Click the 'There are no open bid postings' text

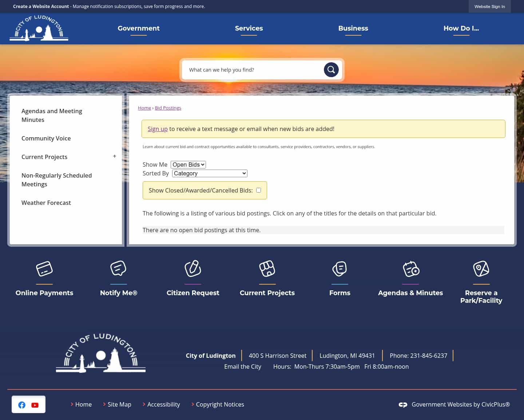202,230
